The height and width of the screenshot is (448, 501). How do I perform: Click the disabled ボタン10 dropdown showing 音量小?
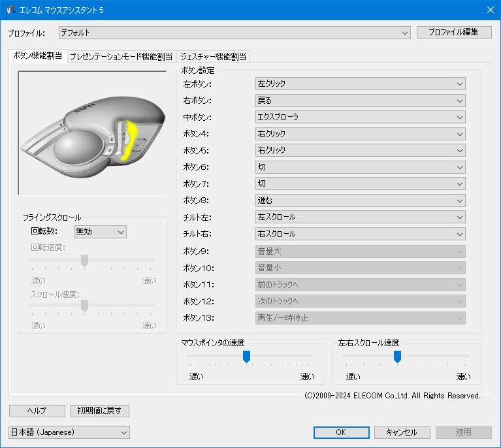(360, 268)
